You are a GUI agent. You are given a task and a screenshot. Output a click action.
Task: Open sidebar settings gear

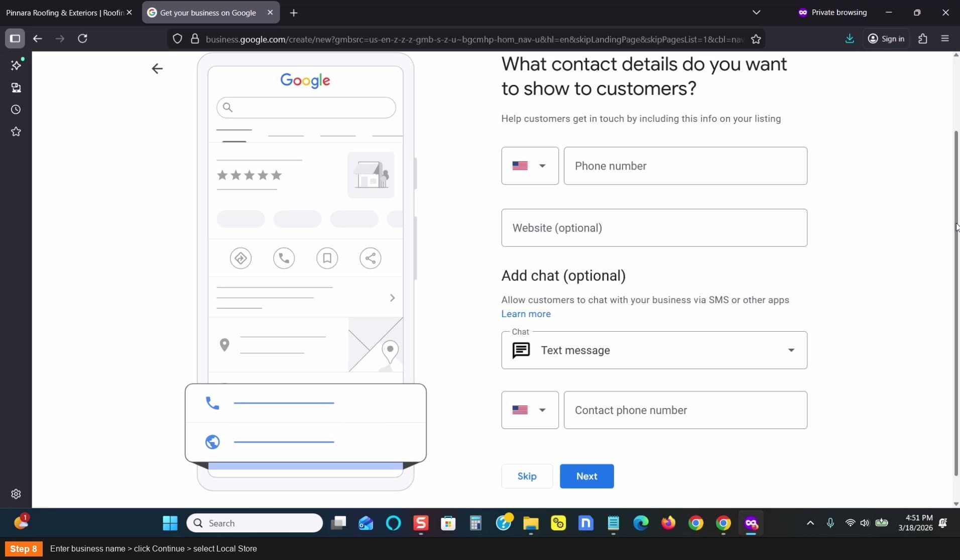tap(16, 494)
